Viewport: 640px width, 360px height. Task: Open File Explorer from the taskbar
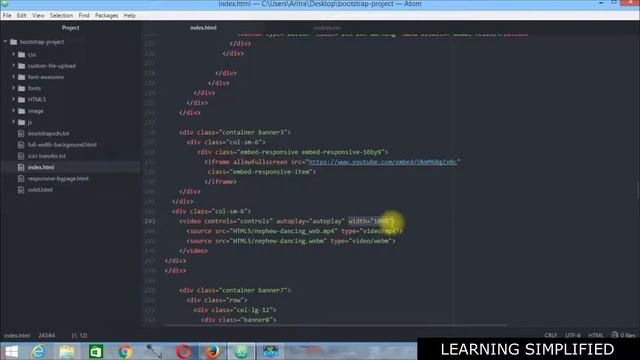pyautogui.click(x=67, y=351)
